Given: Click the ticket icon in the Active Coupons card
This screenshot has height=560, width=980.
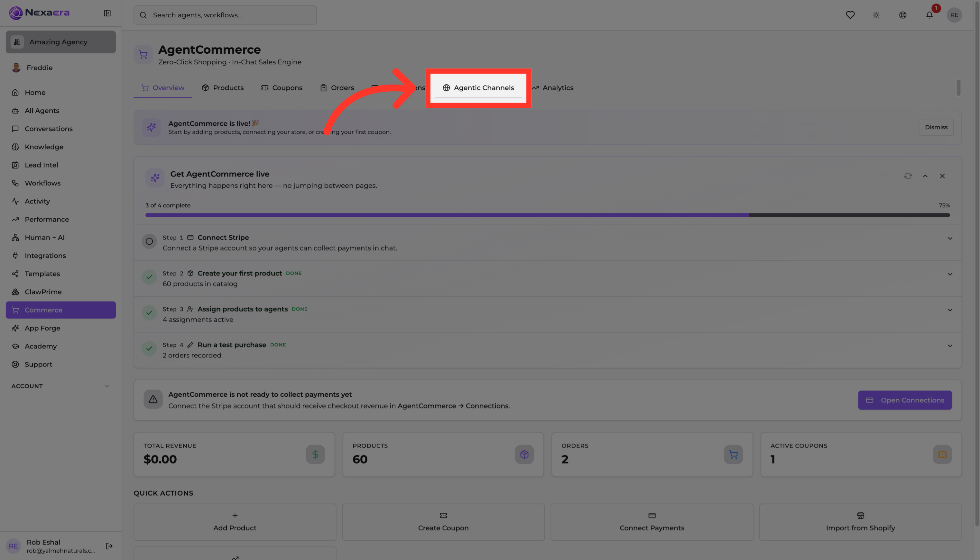Looking at the screenshot, I should pos(942,454).
